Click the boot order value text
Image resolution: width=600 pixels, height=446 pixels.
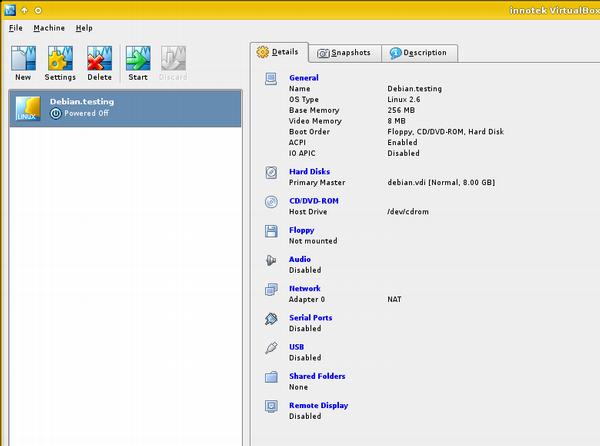point(445,132)
